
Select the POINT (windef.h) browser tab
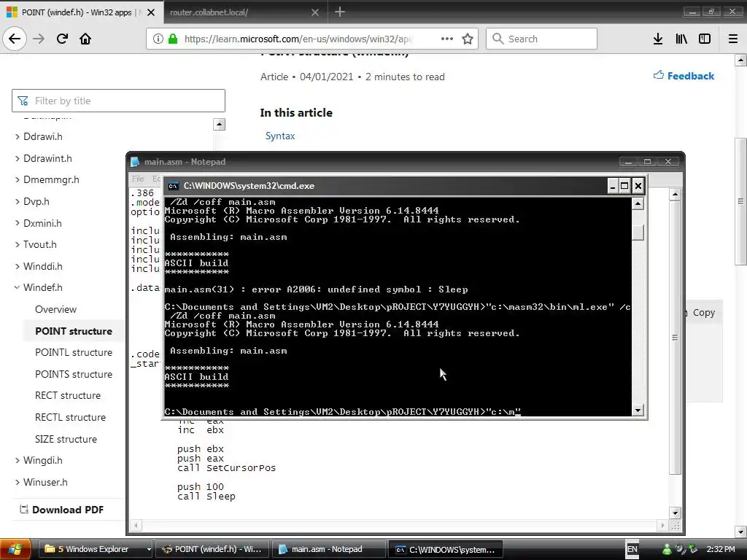click(76, 12)
